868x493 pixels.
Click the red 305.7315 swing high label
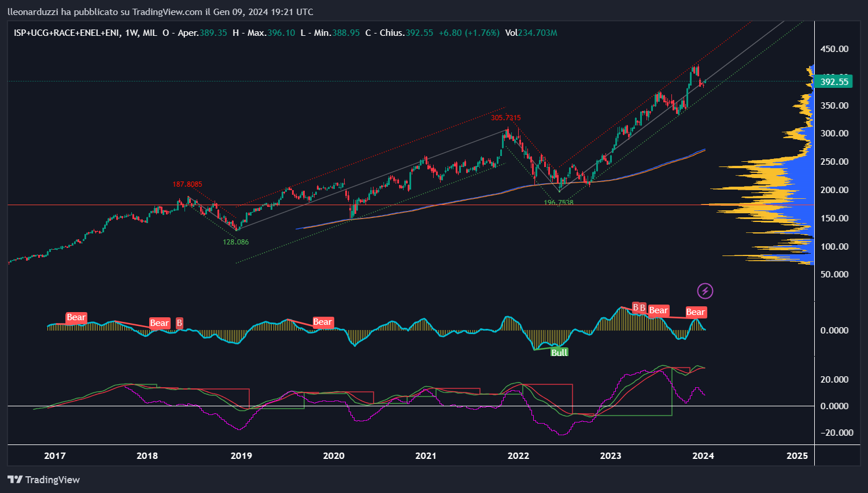tap(506, 118)
